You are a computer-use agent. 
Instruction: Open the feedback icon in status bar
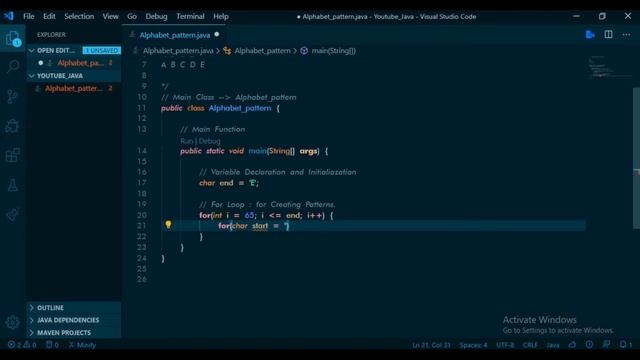pyautogui.click(x=607, y=345)
